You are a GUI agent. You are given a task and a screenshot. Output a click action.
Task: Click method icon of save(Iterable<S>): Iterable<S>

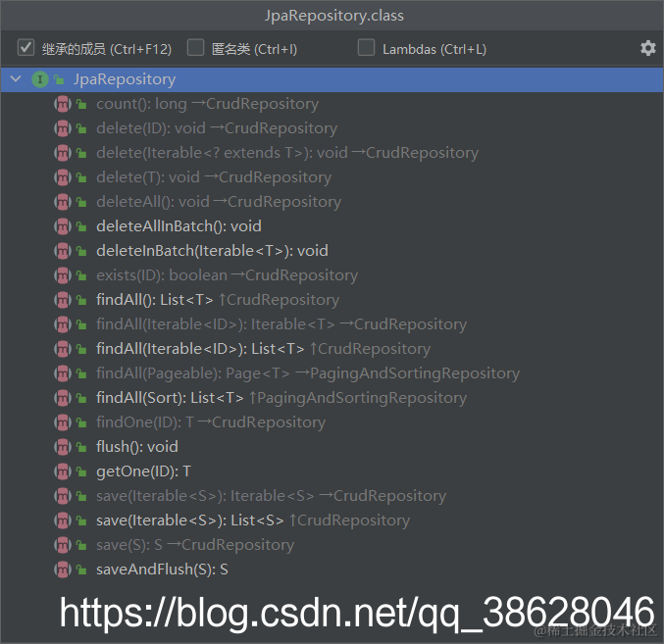click(62, 496)
